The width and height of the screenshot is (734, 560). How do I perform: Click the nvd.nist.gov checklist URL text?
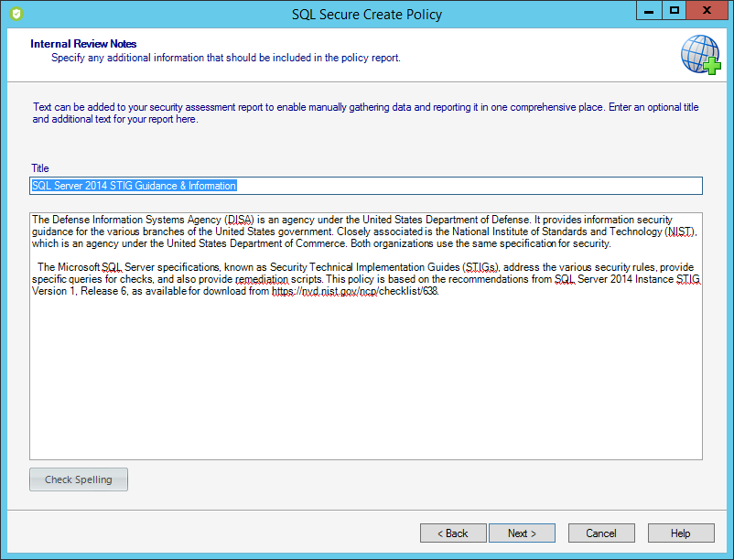coord(355,291)
